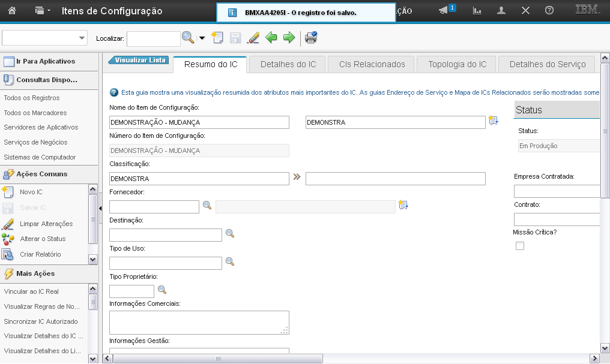Open the Go To menu dropdown in header
Screen dimensions: 610x364
tap(43, 11)
